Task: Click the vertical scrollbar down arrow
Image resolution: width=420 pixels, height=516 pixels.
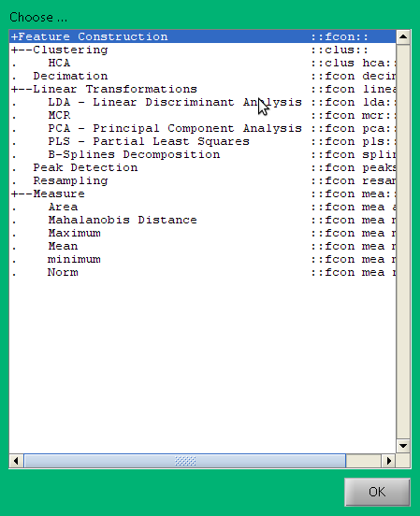Action: [x=403, y=446]
